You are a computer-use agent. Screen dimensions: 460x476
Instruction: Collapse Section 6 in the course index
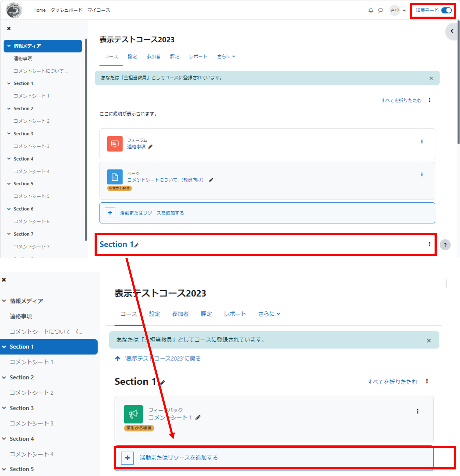9,209
